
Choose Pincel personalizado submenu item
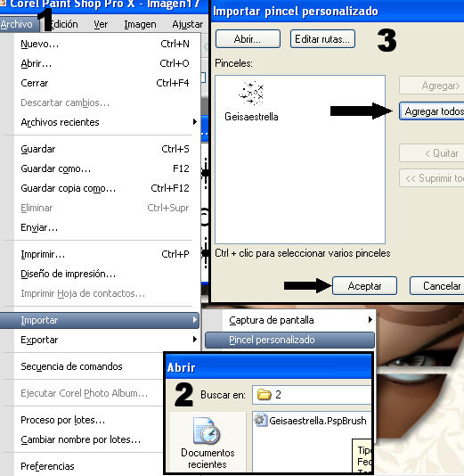click(290, 340)
